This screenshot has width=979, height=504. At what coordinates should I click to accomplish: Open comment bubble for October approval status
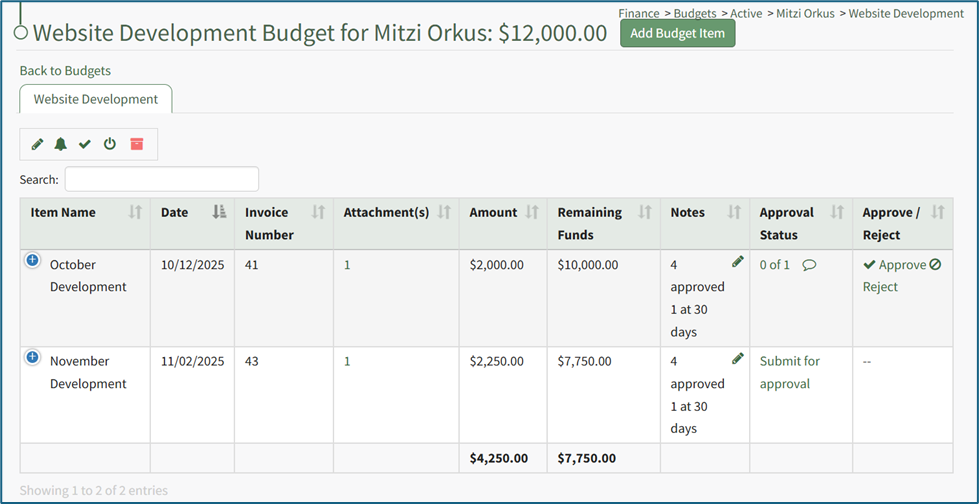point(809,265)
